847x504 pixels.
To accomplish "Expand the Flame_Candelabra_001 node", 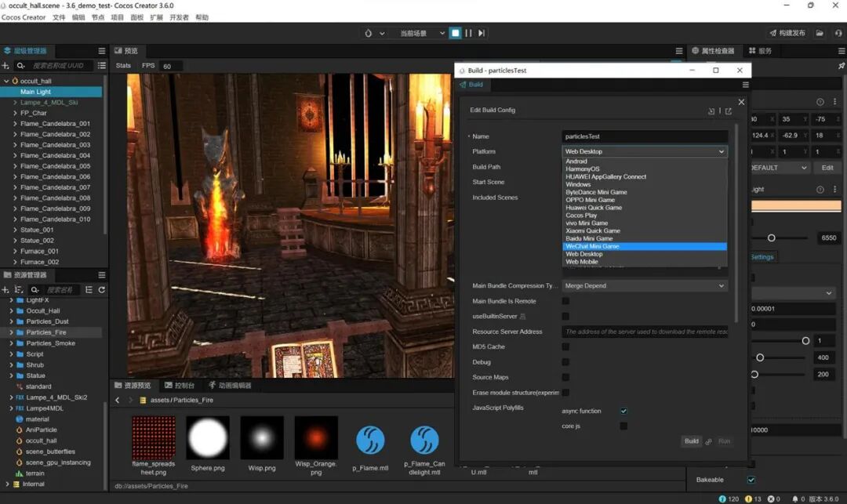I will point(15,124).
